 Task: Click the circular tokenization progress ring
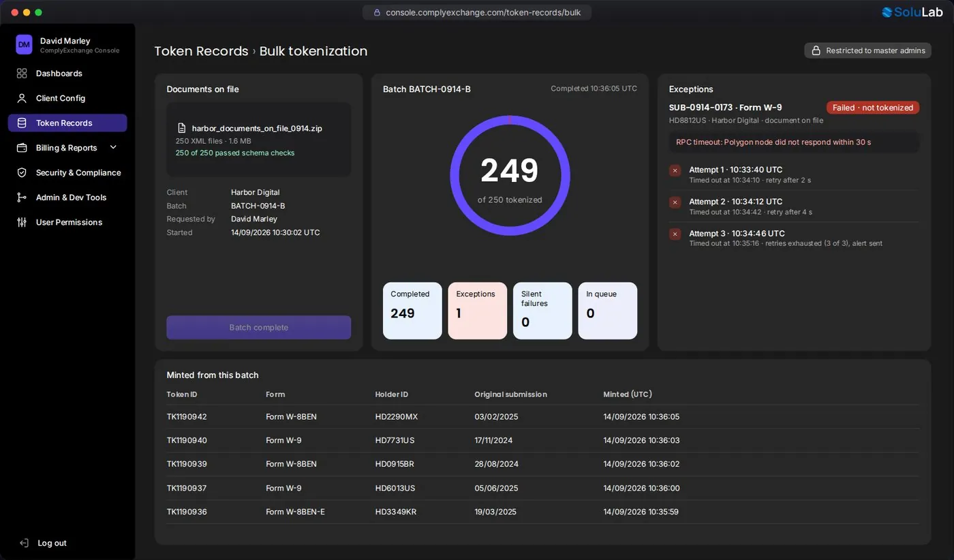coord(510,176)
